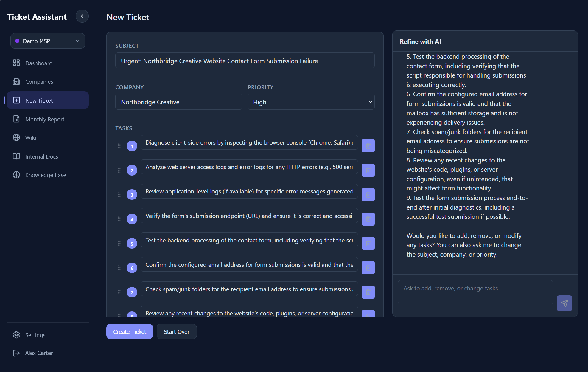588x372 pixels.
Task: Grab the drag handle on task 2
Action: [119, 170]
